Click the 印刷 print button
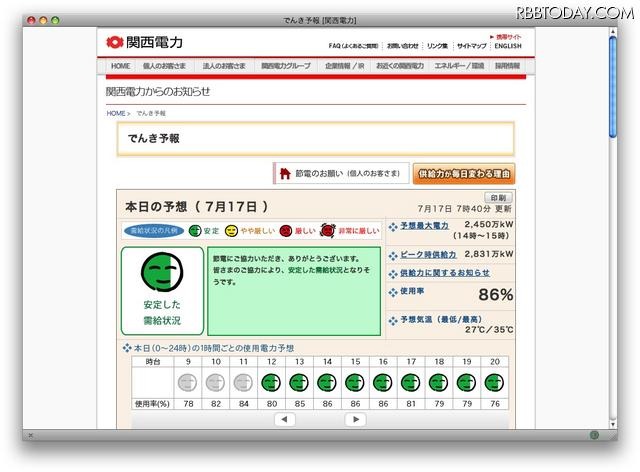Image resolution: width=640 pixels, height=472 pixels. click(498, 198)
